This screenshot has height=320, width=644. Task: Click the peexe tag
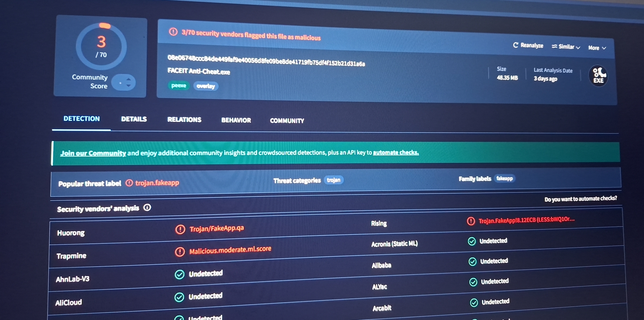coord(179,86)
